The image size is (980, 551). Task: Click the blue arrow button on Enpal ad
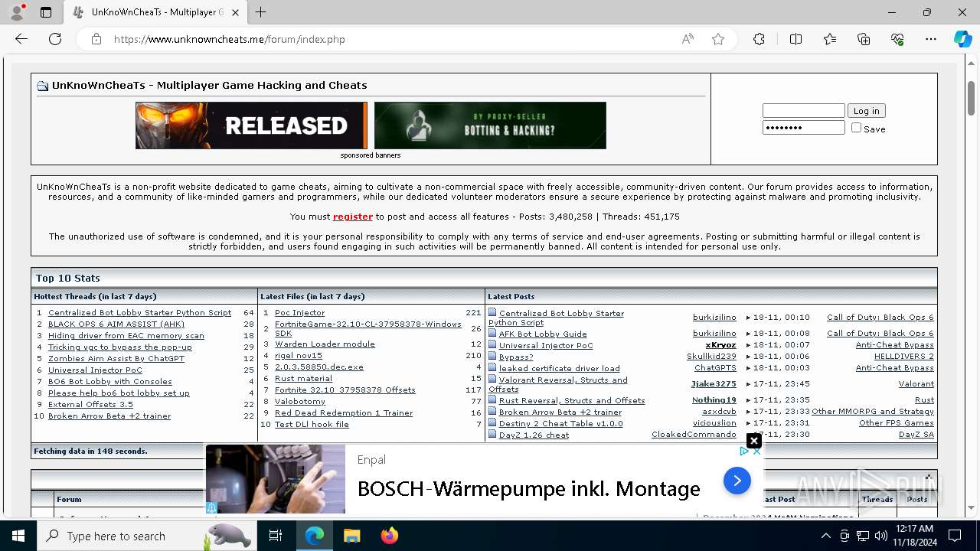pos(737,481)
